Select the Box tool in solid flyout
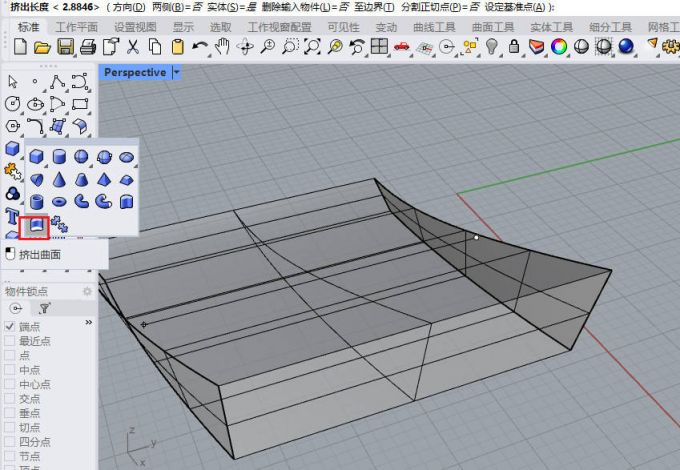680x470 pixels. (x=36, y=157)
